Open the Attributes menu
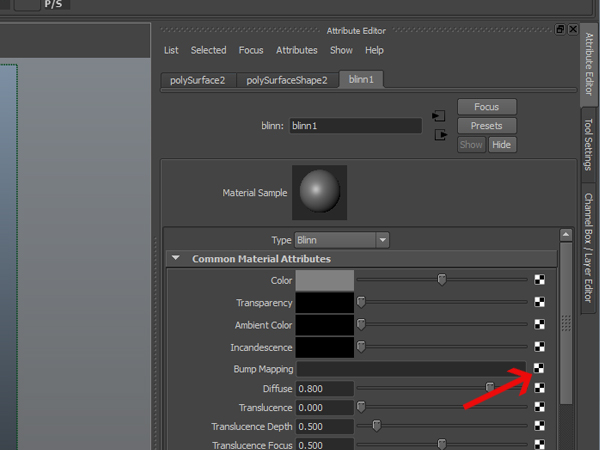Image resolution: width=600 pixels, height=450 pixels. [297, 50]
